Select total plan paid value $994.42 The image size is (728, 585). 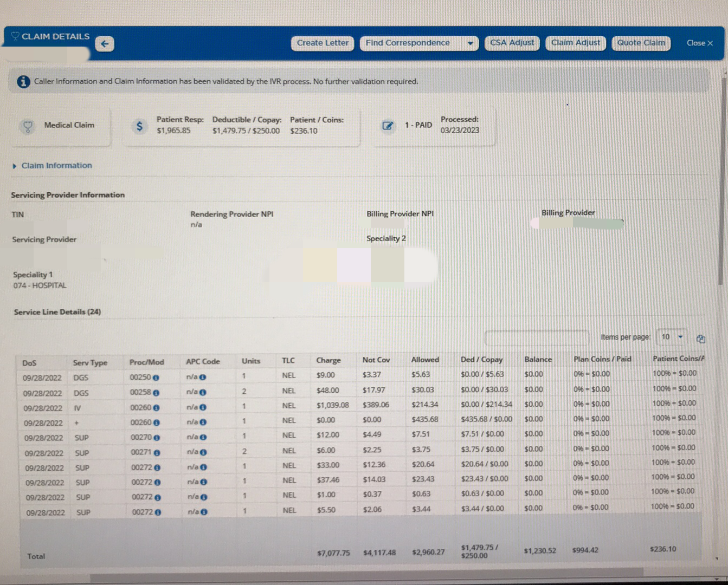point(585,550)
